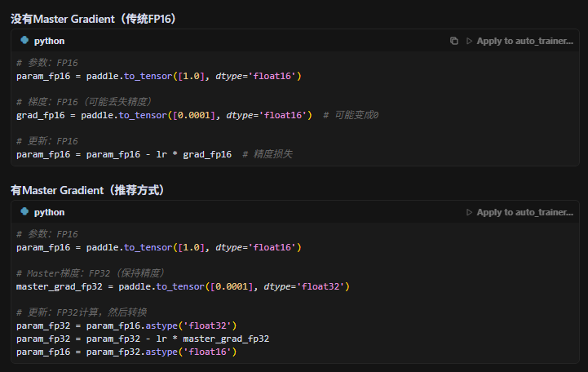Apply second code block to auto_trainer file
Screen dimensions: 588x372
[x=519, y=212]
